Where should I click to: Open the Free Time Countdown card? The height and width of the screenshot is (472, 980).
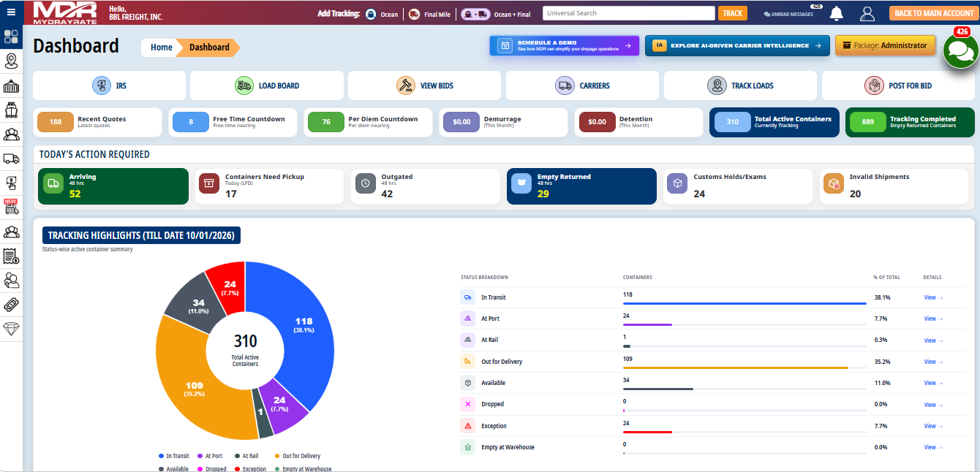click(233, 122)
